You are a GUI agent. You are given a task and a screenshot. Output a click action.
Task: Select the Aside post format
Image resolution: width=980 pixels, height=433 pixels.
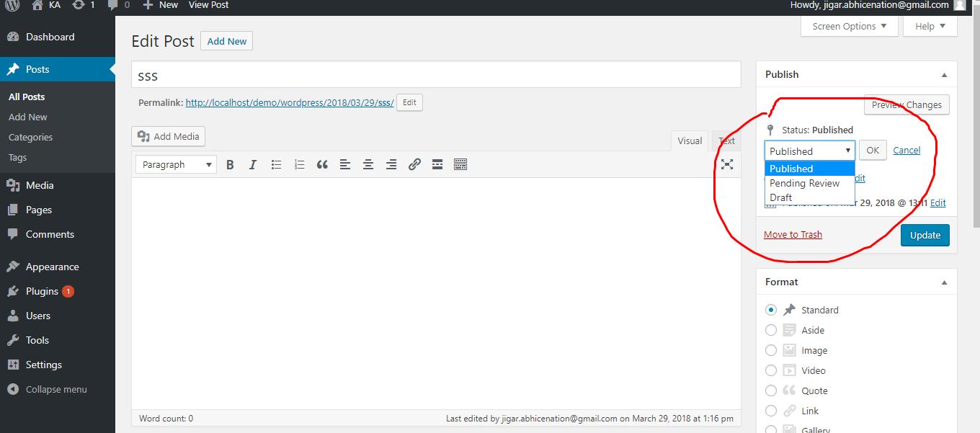pos(771,330)
